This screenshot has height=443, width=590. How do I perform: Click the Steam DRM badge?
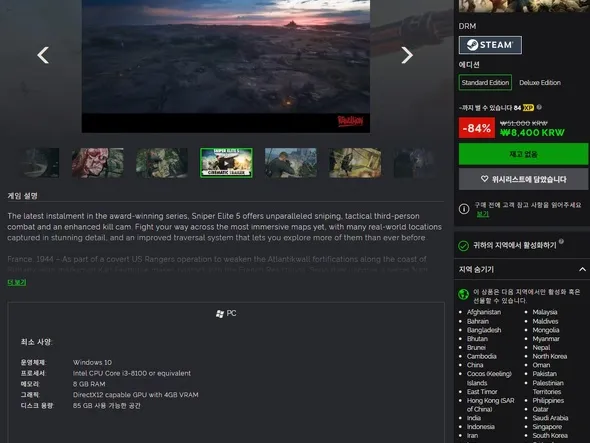[x=490, y=45]
